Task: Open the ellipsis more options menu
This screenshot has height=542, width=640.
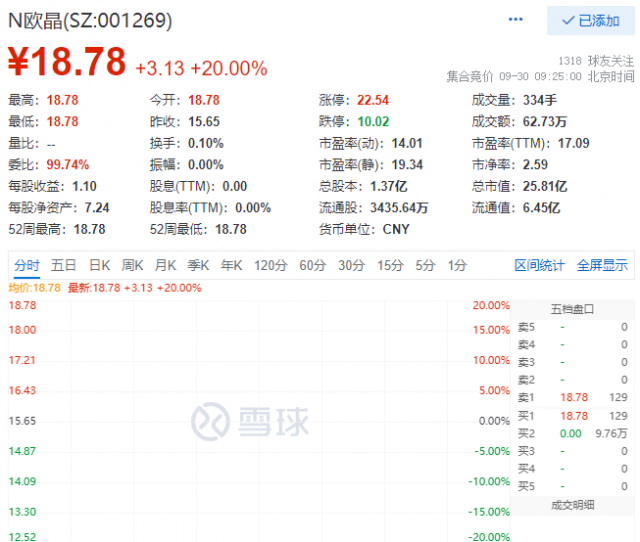Action: tap(515, 20)
